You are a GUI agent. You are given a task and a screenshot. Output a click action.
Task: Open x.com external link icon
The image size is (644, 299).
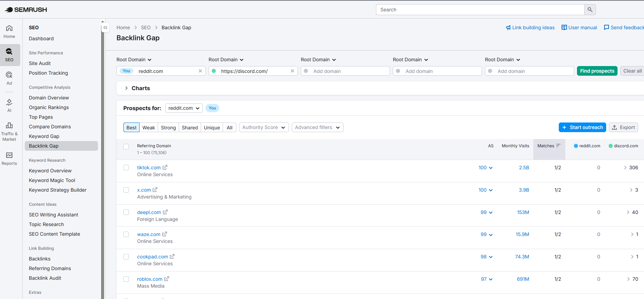[155, 190]
